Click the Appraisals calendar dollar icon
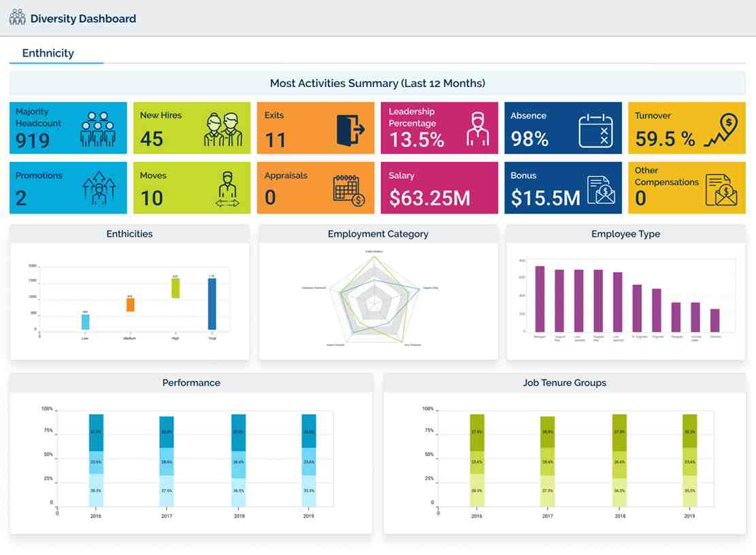Image resolution: width=756 pixels, height=555 pixels. coord(349,190)
